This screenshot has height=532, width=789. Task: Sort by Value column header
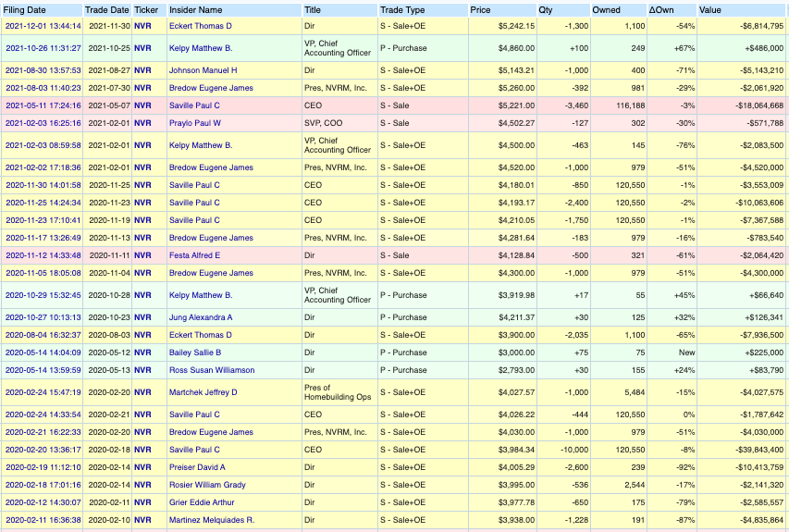[710, 10]
